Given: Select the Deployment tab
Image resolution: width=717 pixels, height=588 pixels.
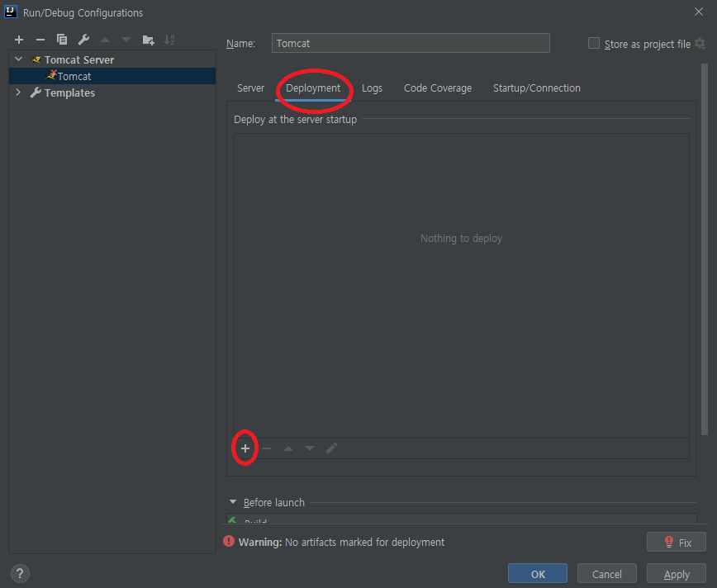Looking at the screenshot, I should point(313,88).
